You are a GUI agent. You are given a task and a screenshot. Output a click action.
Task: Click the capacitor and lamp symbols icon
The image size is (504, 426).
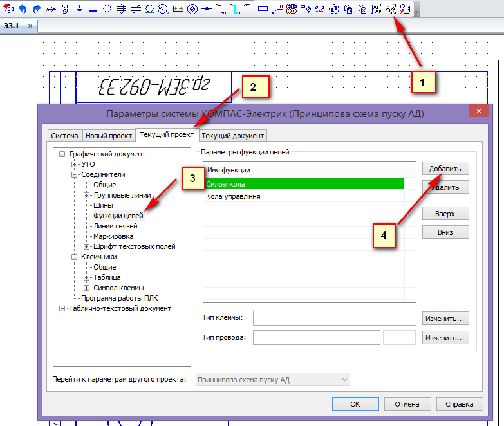(x=306, y=8)
